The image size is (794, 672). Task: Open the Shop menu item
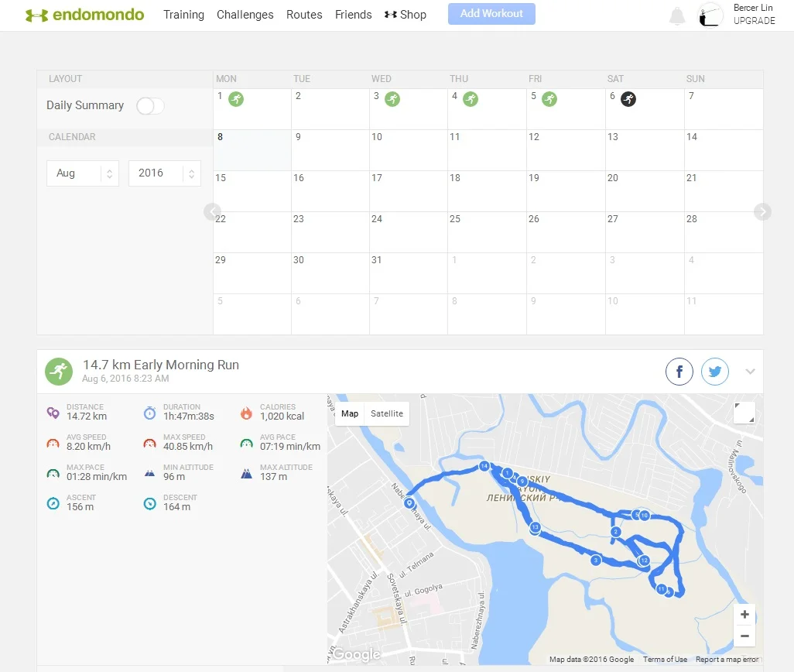click(x=413, y=15)
